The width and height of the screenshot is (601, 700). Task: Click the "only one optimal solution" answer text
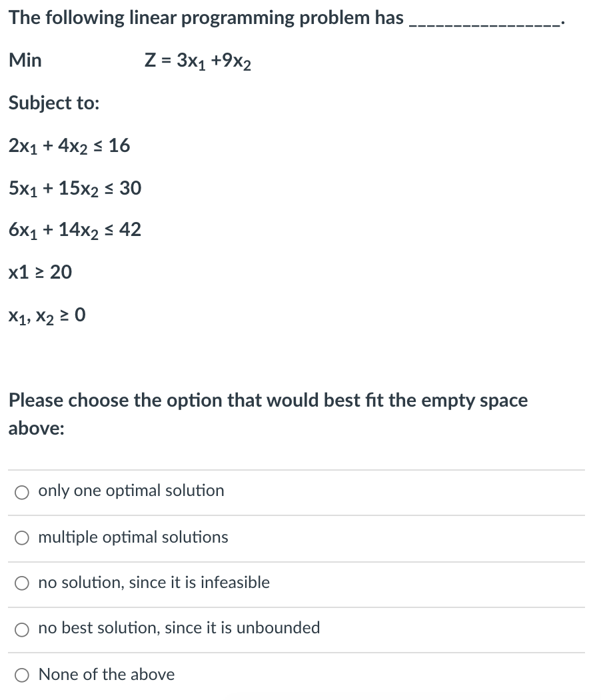[131, 491]
